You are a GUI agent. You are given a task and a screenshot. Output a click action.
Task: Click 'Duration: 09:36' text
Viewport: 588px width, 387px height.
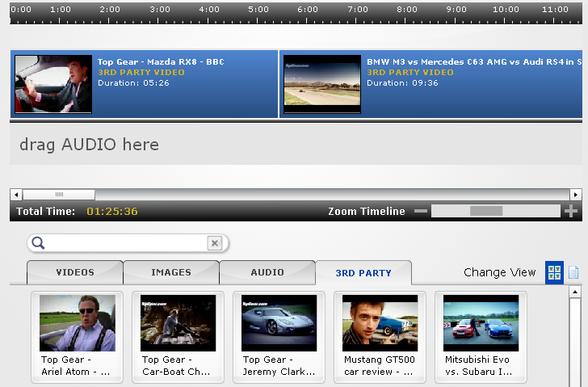pyautogui.click(x=402, y=83)
